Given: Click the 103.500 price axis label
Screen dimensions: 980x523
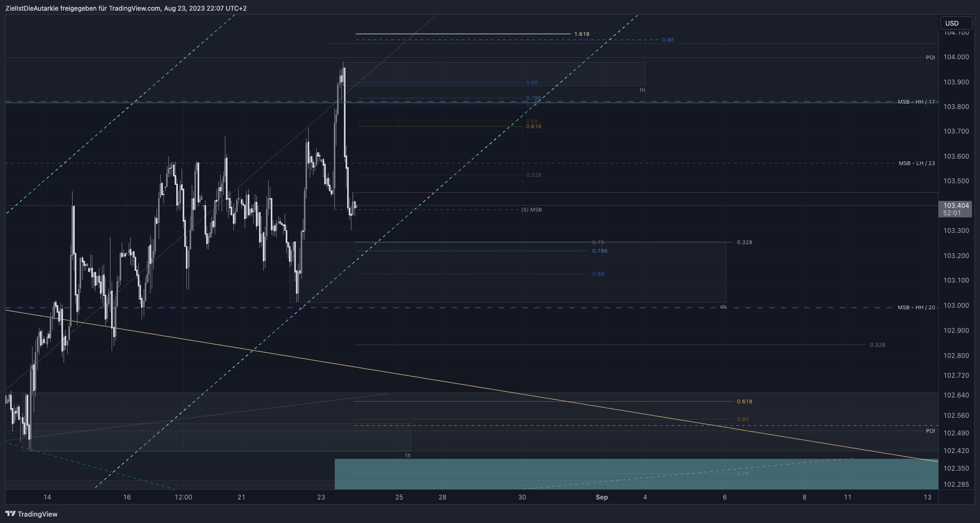Looking at the screenshot, I should (x=956, y=181).
